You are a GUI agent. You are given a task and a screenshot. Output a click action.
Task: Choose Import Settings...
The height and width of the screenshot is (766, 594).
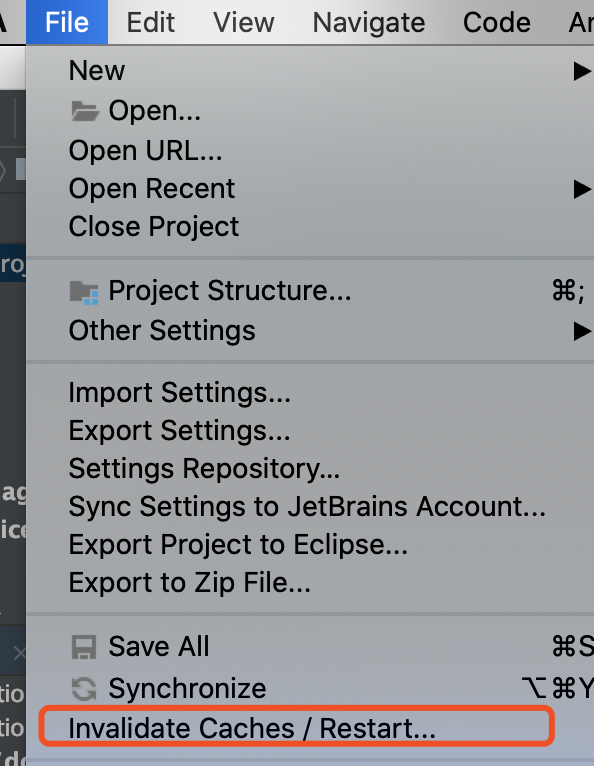point(180,393)
